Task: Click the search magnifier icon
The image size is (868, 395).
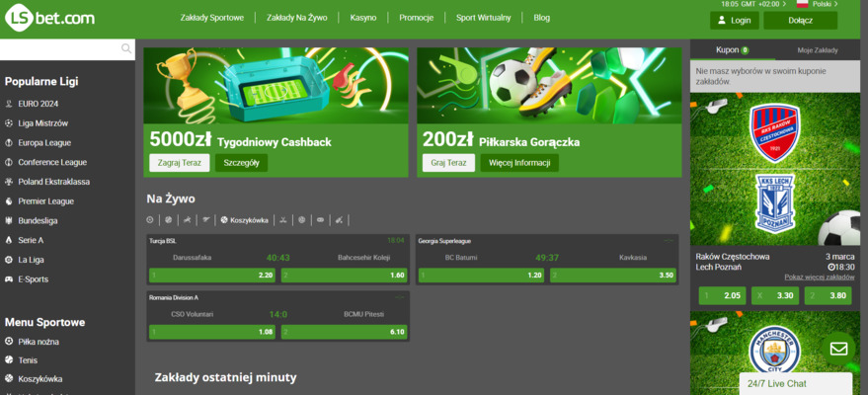Action: click(x=126, y=48)
